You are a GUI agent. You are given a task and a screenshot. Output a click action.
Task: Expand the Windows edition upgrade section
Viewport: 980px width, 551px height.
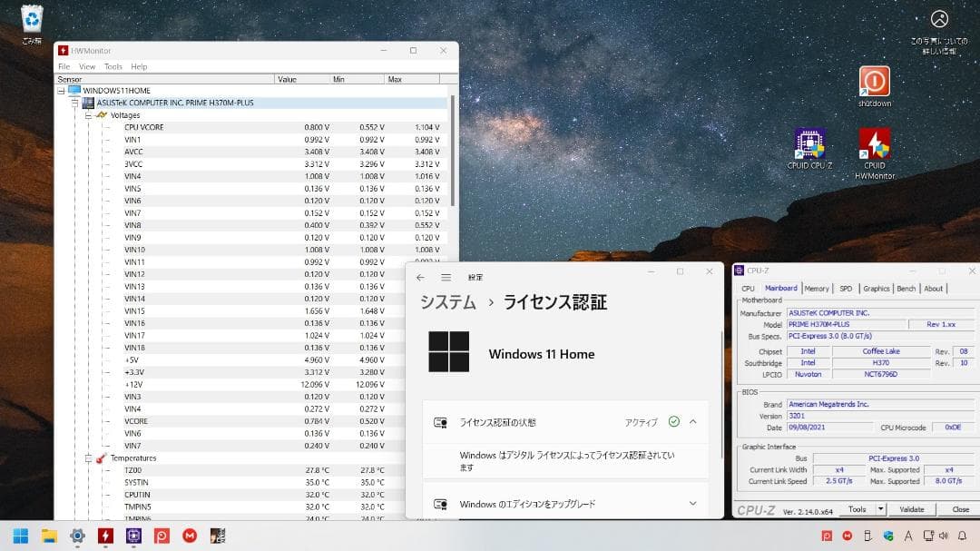[692, 504]
